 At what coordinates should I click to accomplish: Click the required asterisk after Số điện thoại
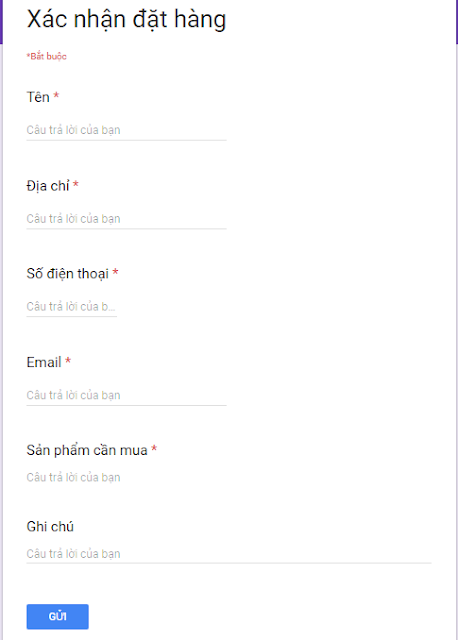(116, 272)
